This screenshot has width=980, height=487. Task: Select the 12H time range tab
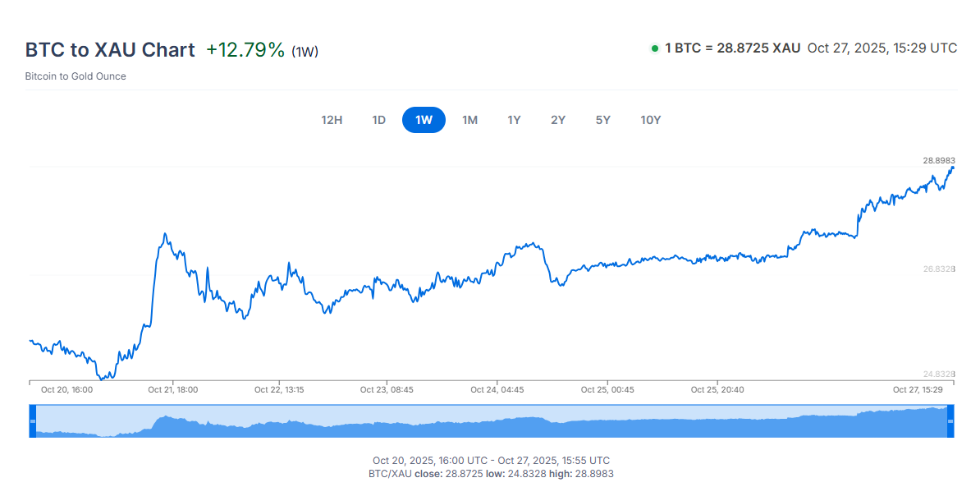pyautogui.click(x=332, y=120)
